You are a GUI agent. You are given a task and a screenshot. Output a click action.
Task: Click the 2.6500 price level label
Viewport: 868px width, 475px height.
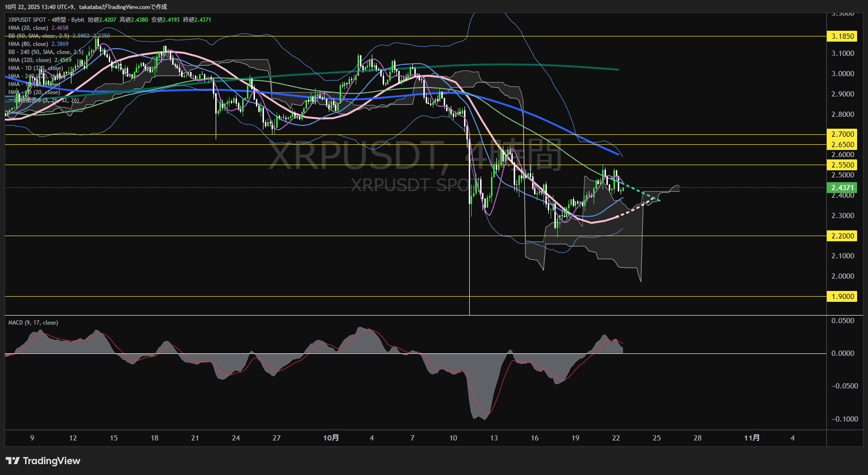(842, 145)
